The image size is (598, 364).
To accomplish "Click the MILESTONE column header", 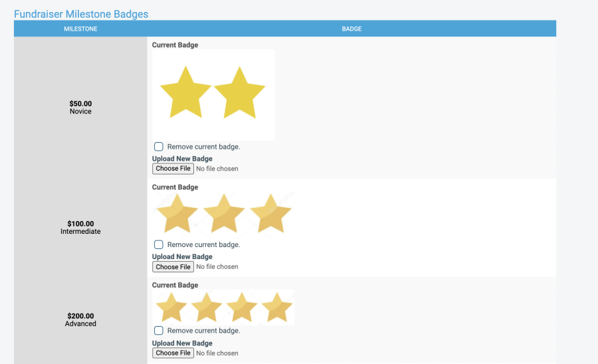I will (80, 29).
